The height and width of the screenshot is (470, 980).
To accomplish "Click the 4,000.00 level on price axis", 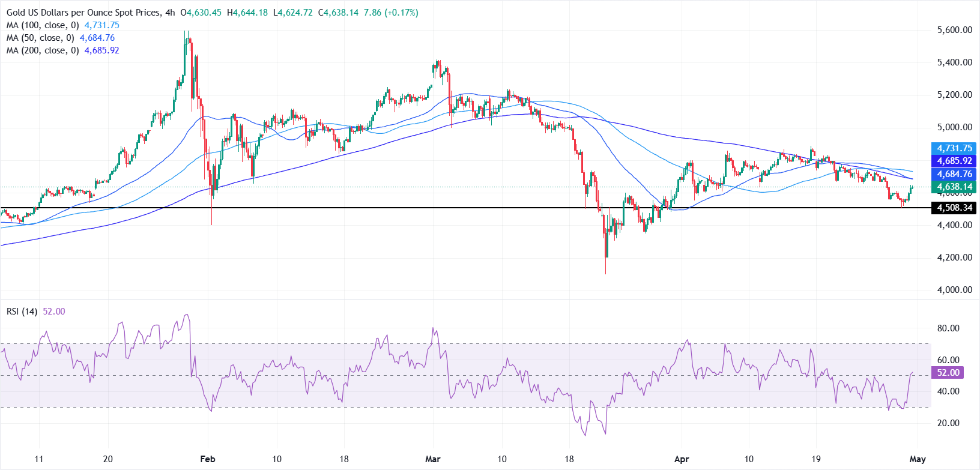I will 954,290.
